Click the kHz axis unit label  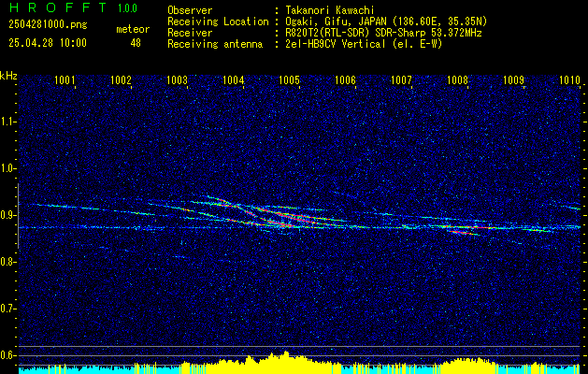8,76
